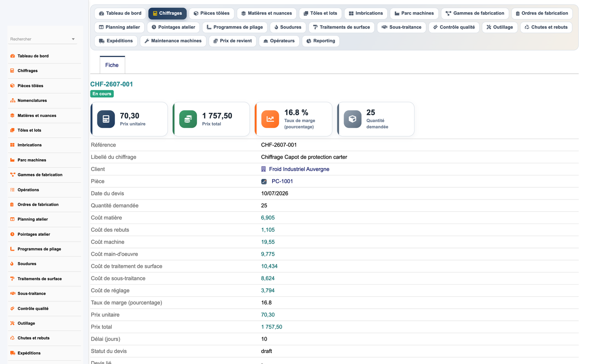The height and width of the screenshot is (364, 589).
Task: Click the Gammes de fabrication sidebar icon
Action: click(x=13, y=175)
